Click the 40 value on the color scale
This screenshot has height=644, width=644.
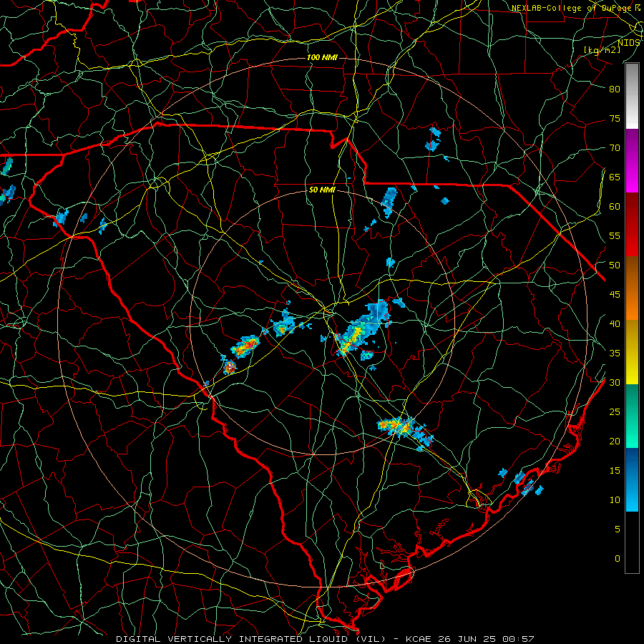[x=615, y=324]
